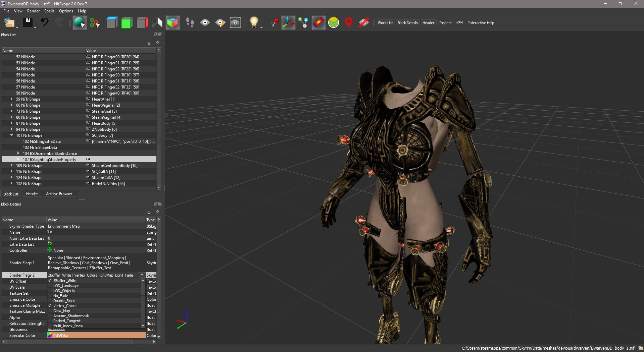
Task: Click the yellow-green circular toolbar icon
Action: pyautogui.click(x=334, y=23)
